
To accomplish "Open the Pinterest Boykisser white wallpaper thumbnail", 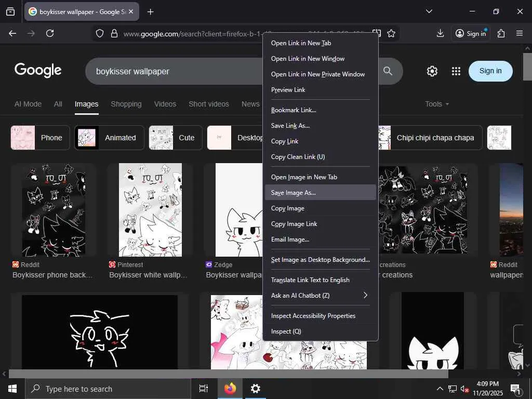I will pyautogui.click(x=150, y=210).
